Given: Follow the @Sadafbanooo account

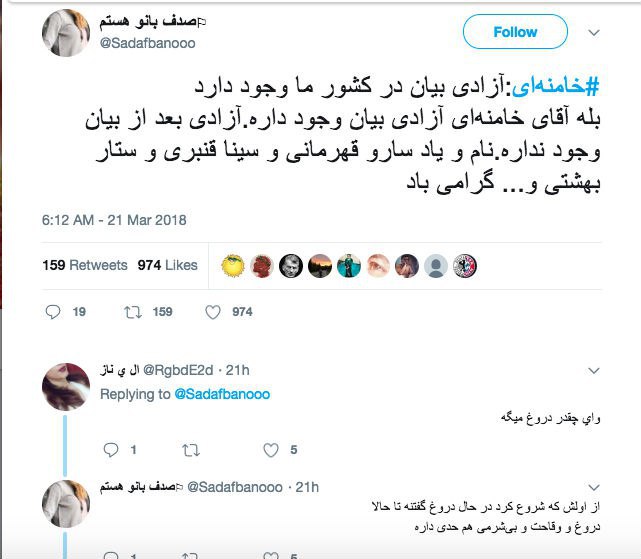Looking at the screenshot, I should (x=515, y=32).
